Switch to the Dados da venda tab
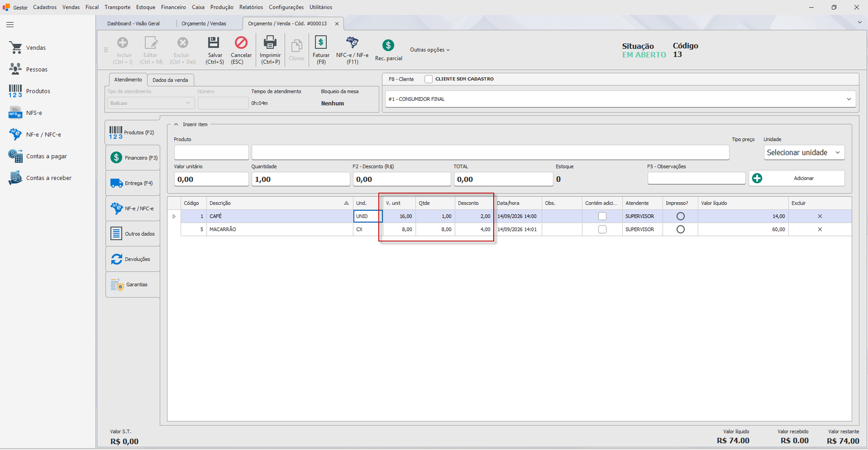The image size is (868, 450). coord(170,80)
